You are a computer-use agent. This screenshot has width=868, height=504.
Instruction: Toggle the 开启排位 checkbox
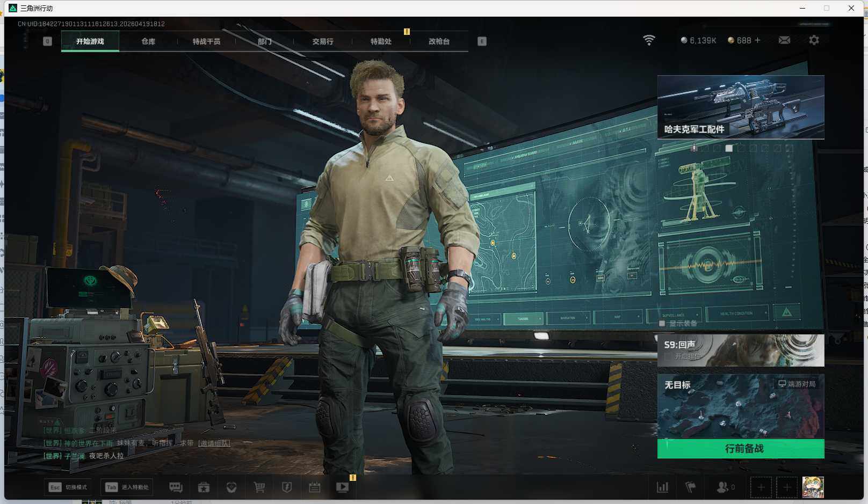[668, 356]
